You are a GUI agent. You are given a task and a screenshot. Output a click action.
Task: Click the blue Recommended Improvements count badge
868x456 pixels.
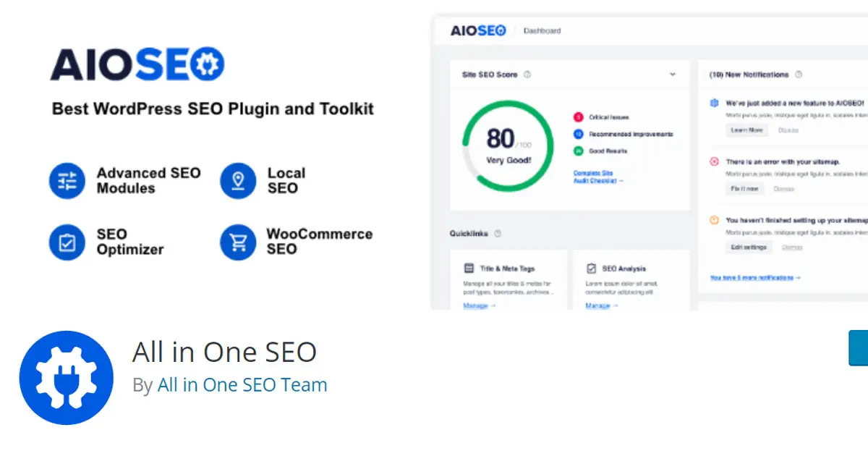[x=579, y=134]
